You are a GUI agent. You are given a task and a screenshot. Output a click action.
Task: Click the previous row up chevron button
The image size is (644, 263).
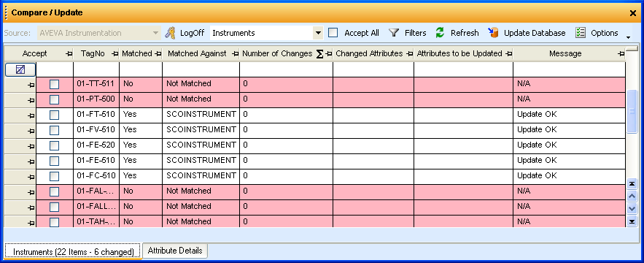[x=632, y=197]
